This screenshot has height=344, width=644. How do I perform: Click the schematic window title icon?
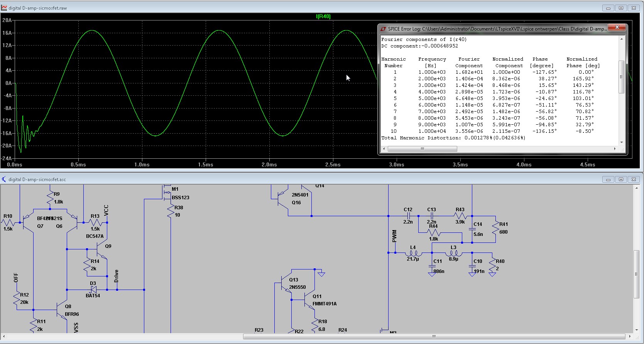tap(4, 179)
